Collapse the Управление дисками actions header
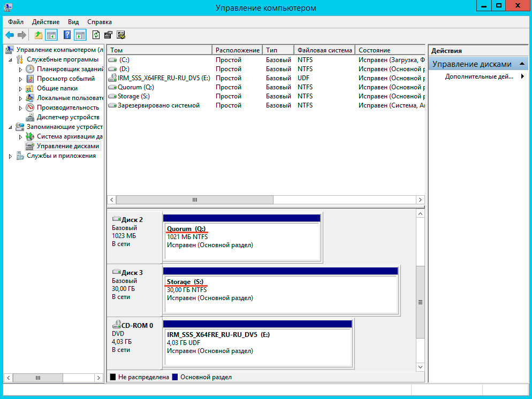This screenshot has width=532, height=399. pyautogui.click(x=522, y=64)
